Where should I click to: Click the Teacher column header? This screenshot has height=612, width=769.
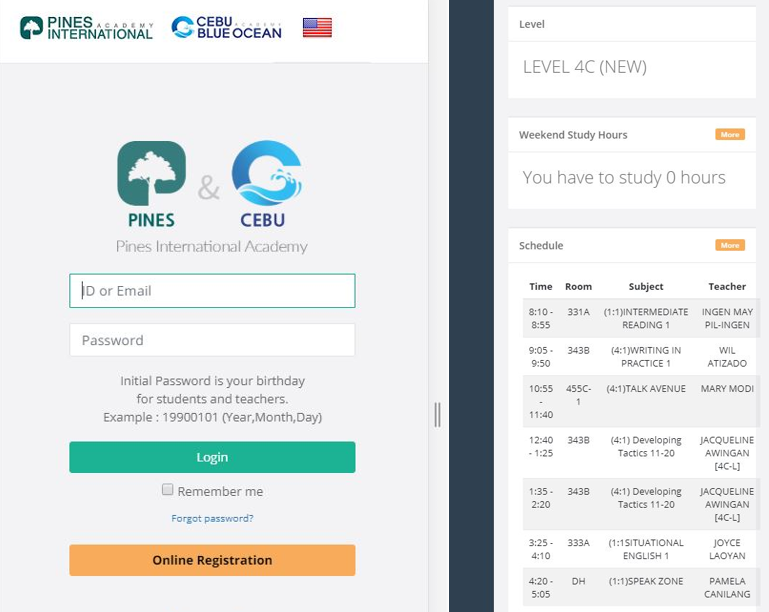point(727,286)
